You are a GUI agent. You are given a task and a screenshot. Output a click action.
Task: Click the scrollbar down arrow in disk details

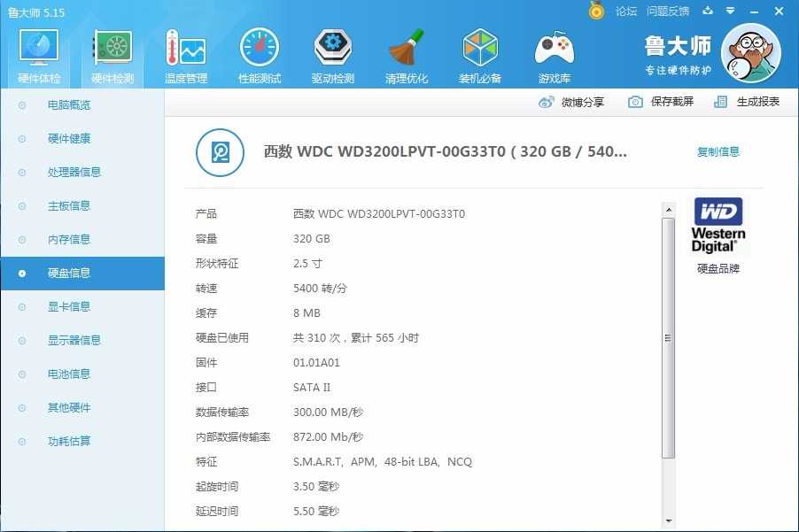point(669,520)
